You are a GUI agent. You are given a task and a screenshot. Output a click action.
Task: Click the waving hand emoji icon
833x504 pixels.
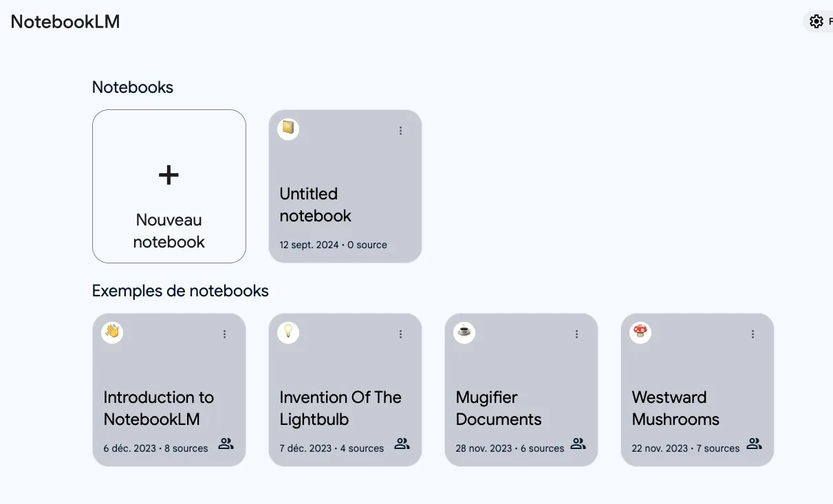112,333
